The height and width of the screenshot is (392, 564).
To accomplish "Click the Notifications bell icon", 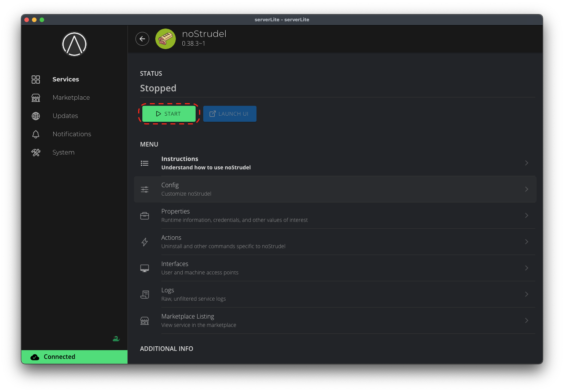I will pyautogui.click(x=36, y=134).
